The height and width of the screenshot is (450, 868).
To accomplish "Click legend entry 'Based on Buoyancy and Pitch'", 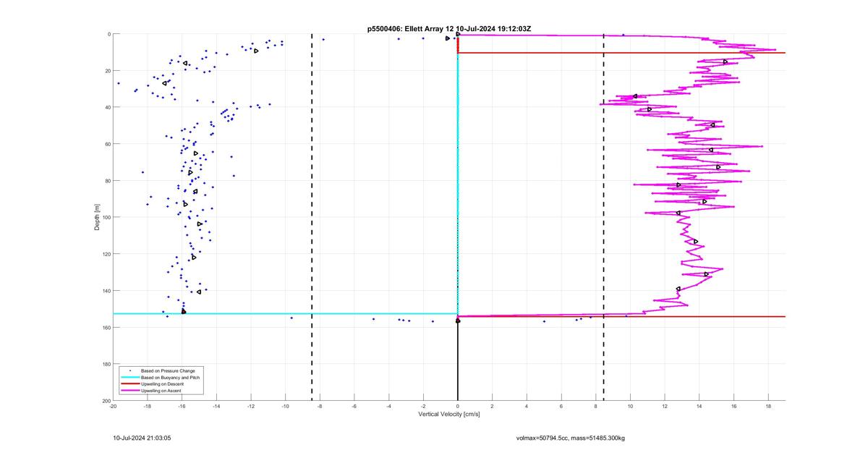I will click(171, 377).
